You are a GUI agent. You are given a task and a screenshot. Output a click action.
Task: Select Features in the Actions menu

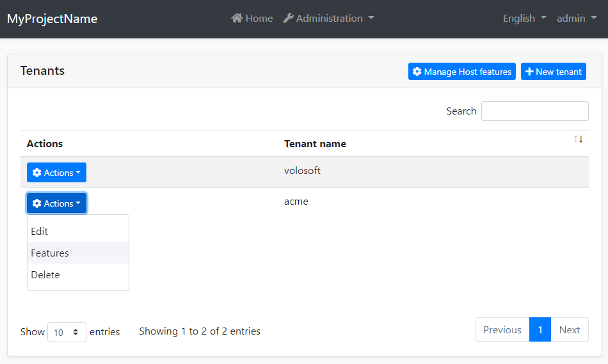click(50, 253)
